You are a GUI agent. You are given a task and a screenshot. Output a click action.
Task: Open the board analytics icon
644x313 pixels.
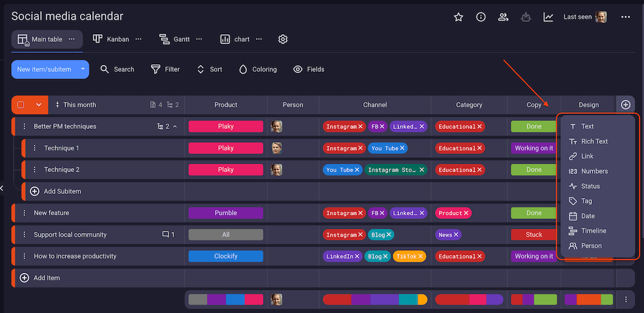tap(548, 17)
